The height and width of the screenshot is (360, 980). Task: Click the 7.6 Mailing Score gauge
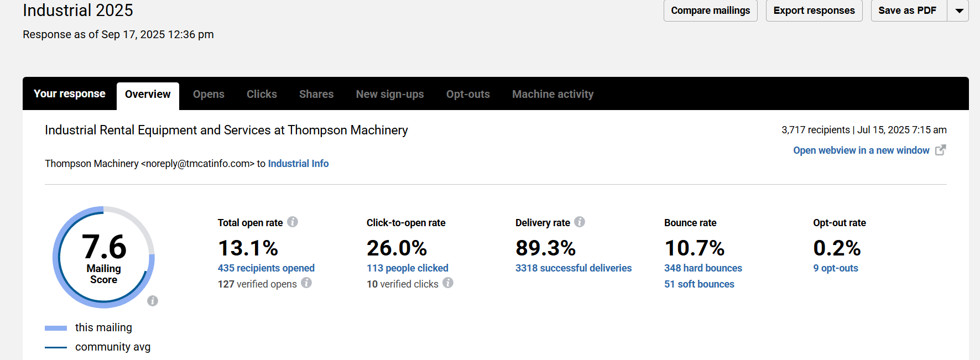103,257
